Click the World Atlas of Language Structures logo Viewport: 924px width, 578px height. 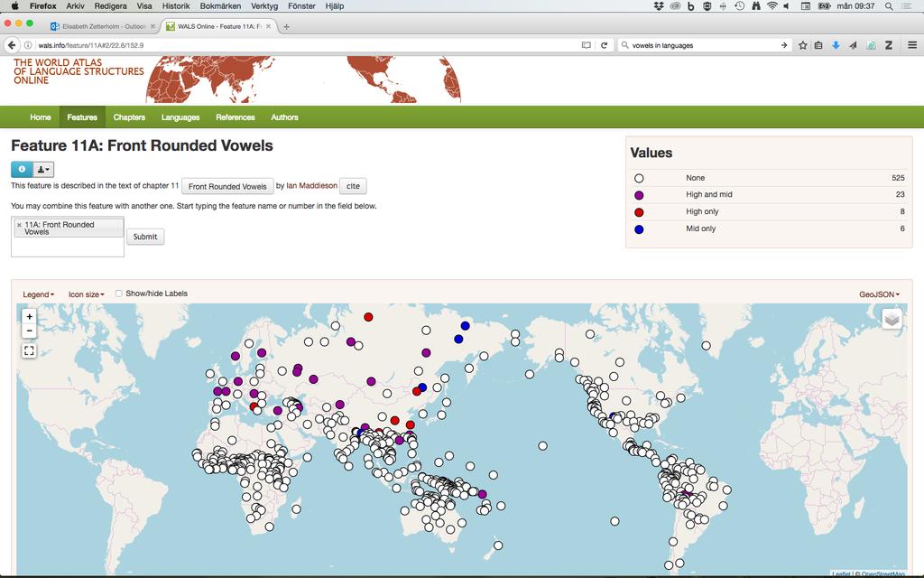coord(79,71)
